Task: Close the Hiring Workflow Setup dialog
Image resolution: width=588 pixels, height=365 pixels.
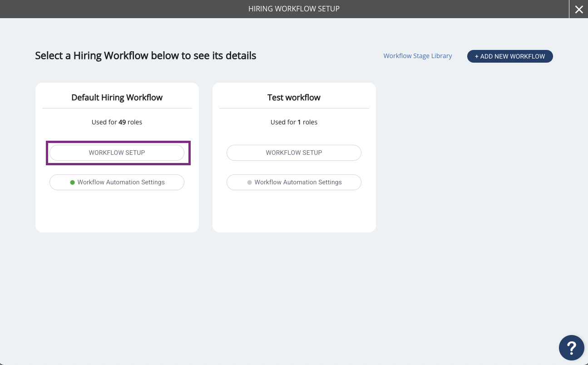Action: point(578,9)
